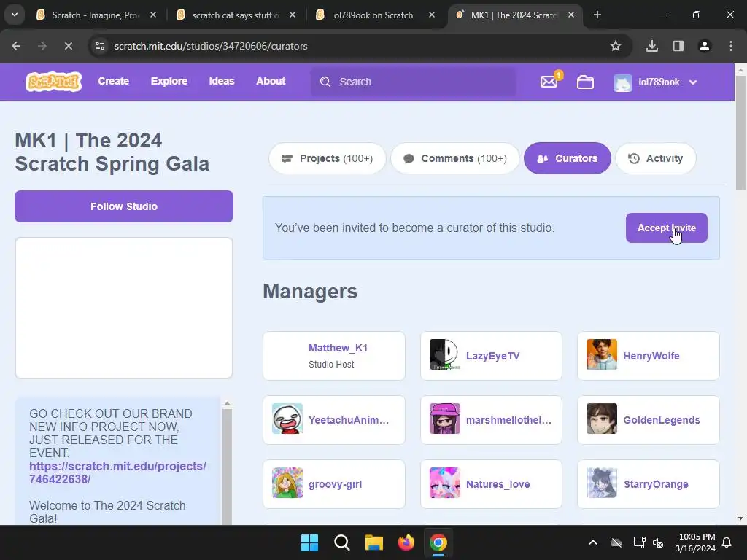The image size is (747, 560).
Task: Open the StarryOrange profile link
Action: point(656,484)
